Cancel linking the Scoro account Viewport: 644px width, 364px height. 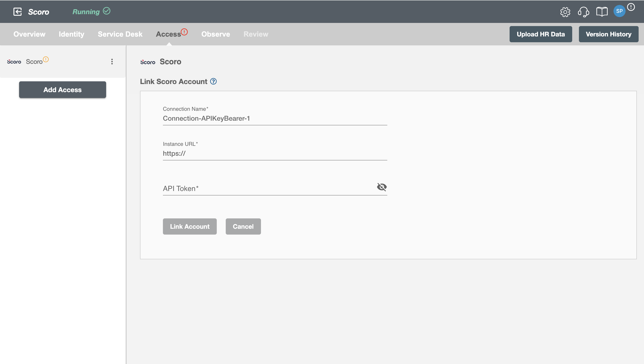click(243, 226)
